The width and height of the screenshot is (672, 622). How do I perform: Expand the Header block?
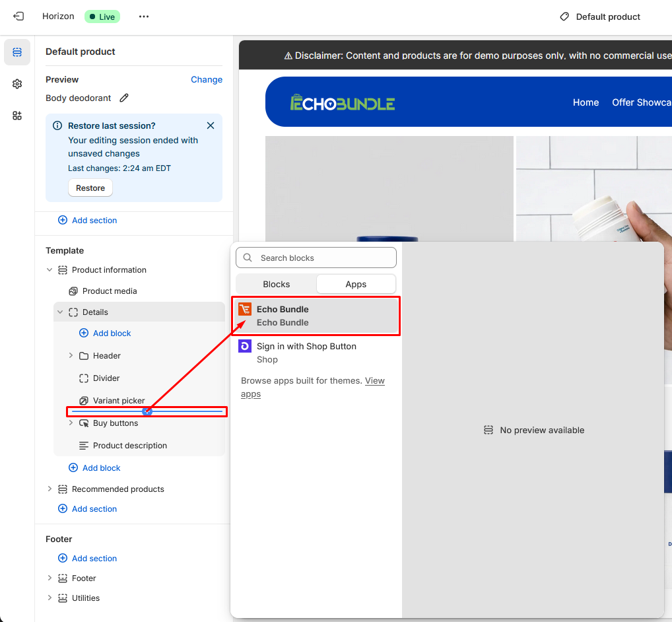(71, 356)
